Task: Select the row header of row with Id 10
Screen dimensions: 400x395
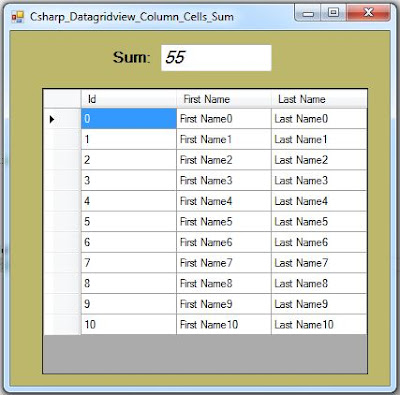Action: pos(62,324)
